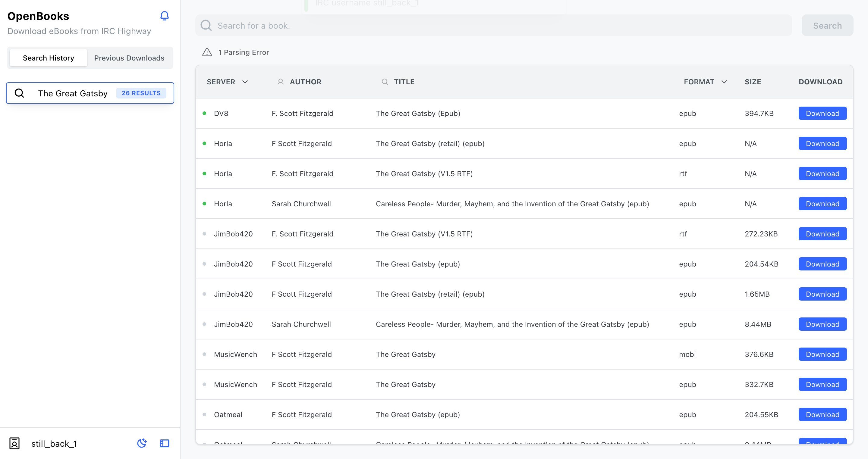Click the magnifier icon beside the TITLE header

385,82
